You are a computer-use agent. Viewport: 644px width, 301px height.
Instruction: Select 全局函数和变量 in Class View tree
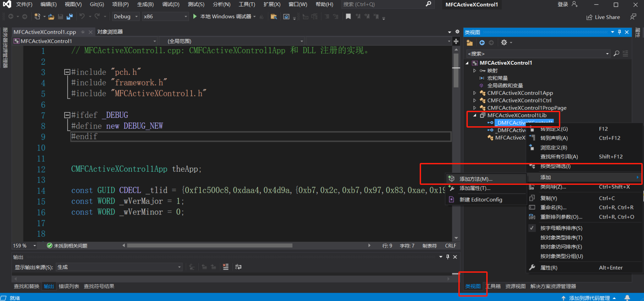[x=505, y=86]
